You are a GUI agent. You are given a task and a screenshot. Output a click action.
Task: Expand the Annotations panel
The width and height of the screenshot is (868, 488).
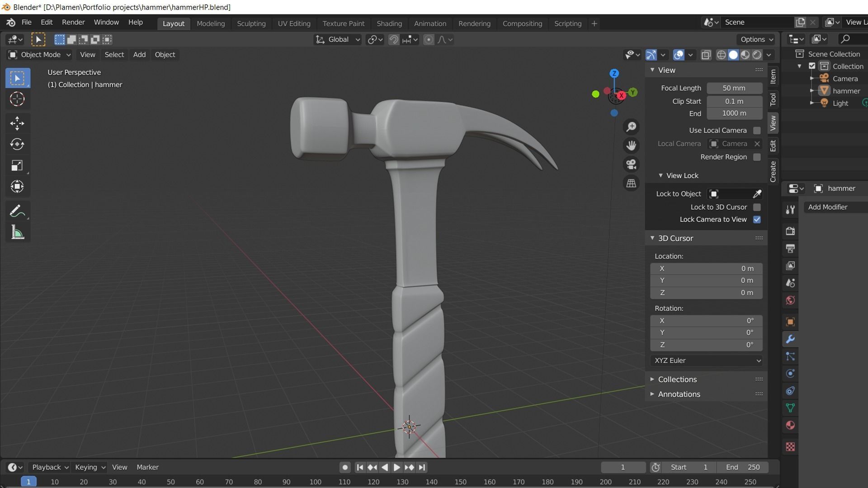pyautogui.click(x=706, y=394)
